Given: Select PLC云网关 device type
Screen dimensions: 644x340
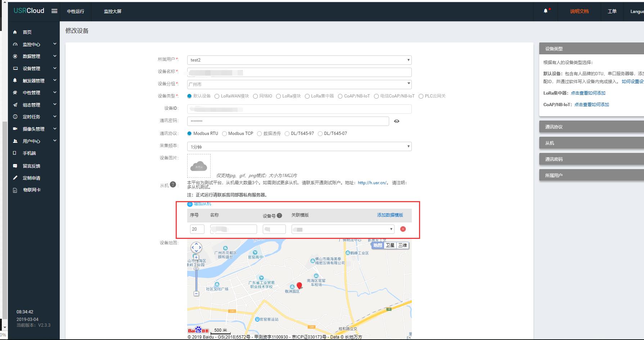Looking at the screenshot, I should [x=421, y=96].
